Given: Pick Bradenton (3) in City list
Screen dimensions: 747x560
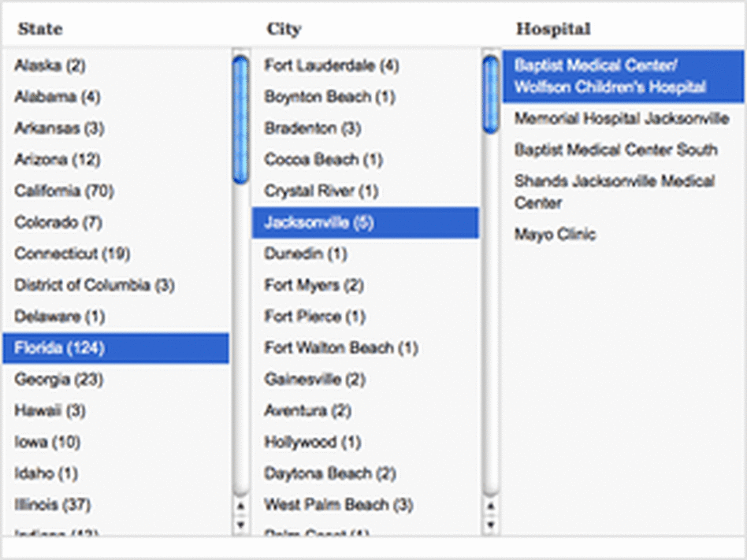Looking at the screenshot, I should pyautogui.click(x=366, y=128).
